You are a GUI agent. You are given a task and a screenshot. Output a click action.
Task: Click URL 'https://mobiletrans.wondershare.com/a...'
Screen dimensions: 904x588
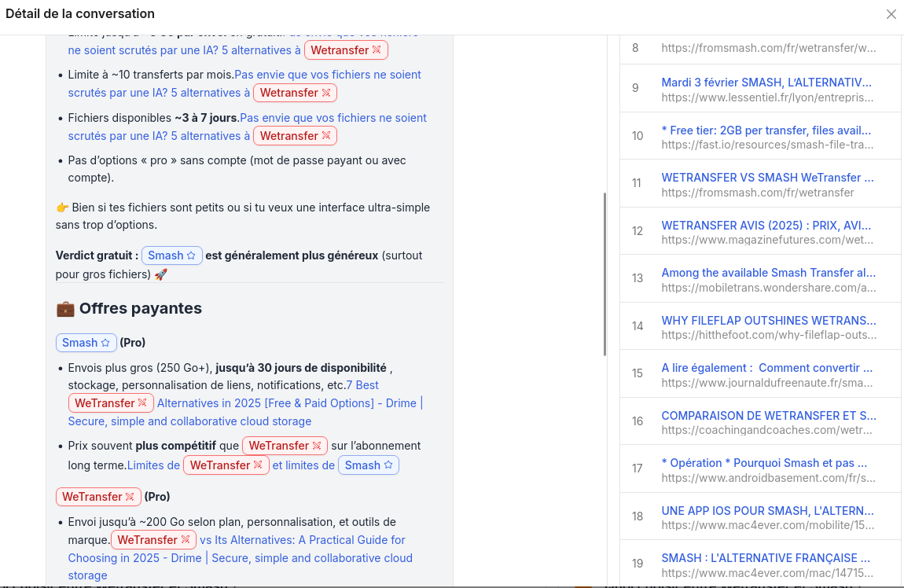click(769, 288)
